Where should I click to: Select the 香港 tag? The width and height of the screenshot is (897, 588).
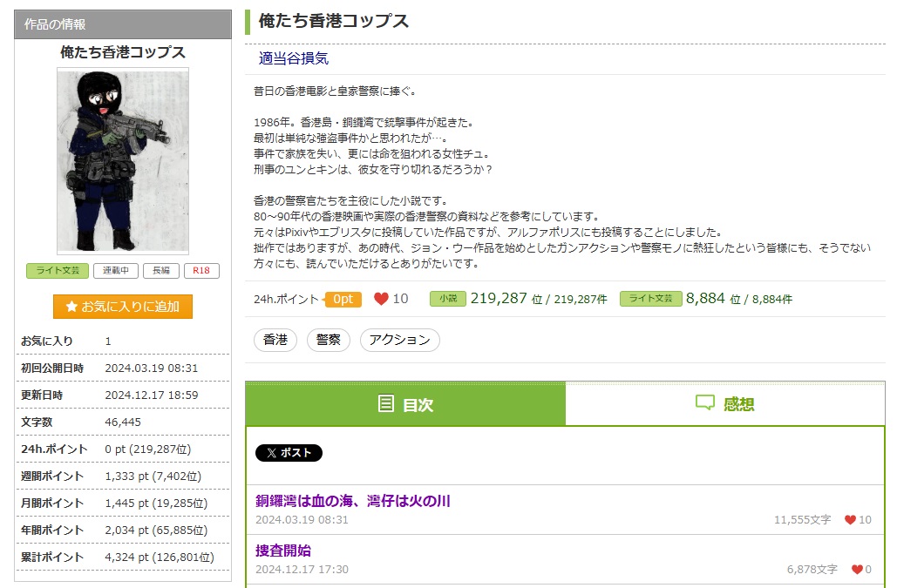275,340
